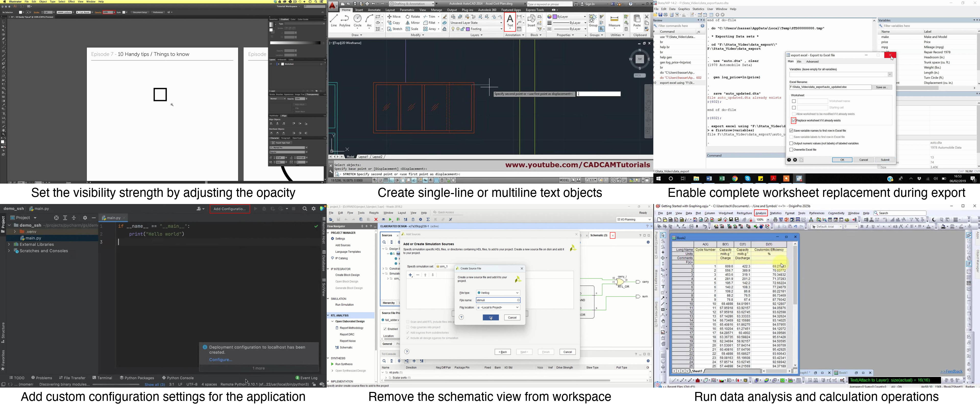Screen dimensions: 980x408
Task: Toggle the Enabled checkbox in Vivado source properties
Action: [385, 329]
